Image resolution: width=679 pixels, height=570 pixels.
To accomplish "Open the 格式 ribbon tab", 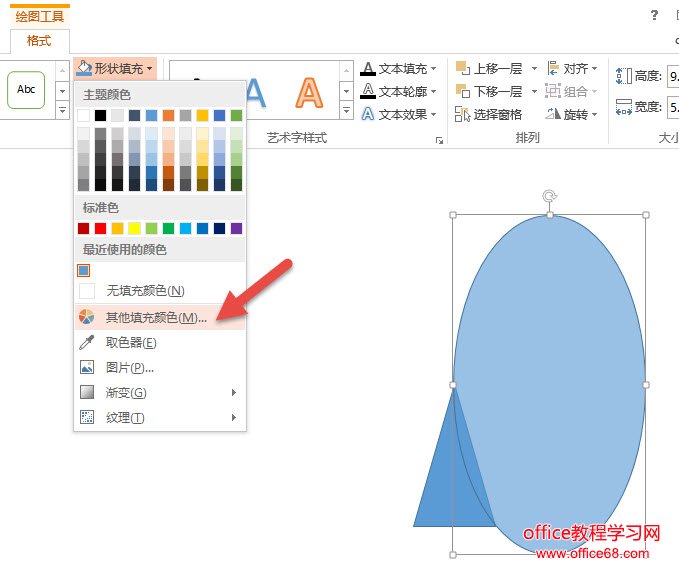I will (x=39, y=41).
